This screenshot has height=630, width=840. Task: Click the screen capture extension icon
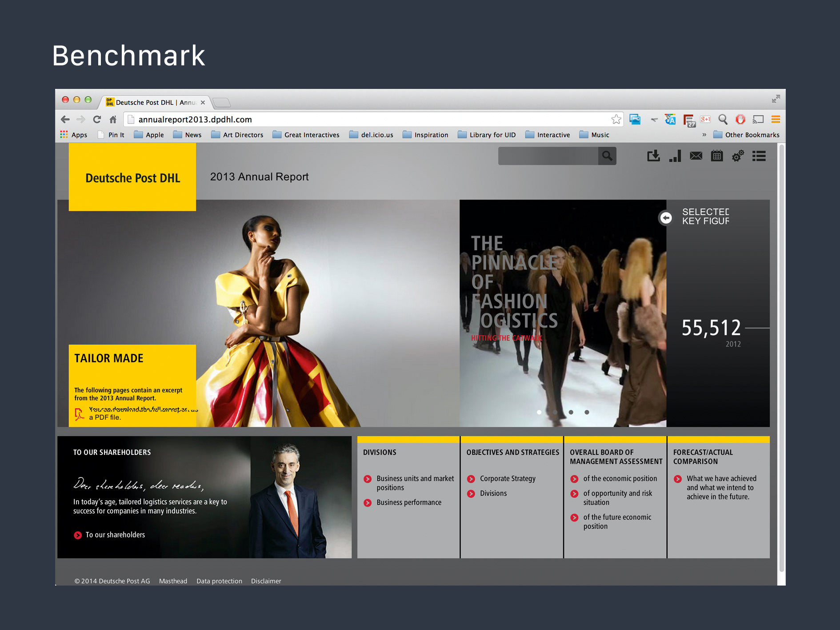click(635, 119)
